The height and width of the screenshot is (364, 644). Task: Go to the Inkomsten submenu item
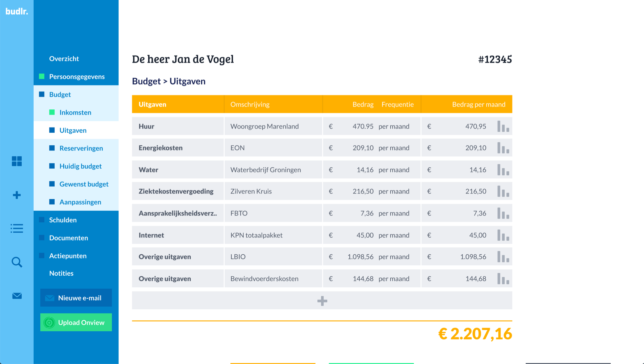(x=75, y=112)
